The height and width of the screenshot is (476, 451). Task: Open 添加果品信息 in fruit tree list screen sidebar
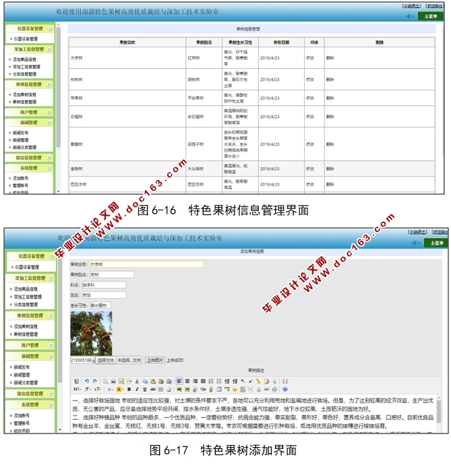click(24, 59)
